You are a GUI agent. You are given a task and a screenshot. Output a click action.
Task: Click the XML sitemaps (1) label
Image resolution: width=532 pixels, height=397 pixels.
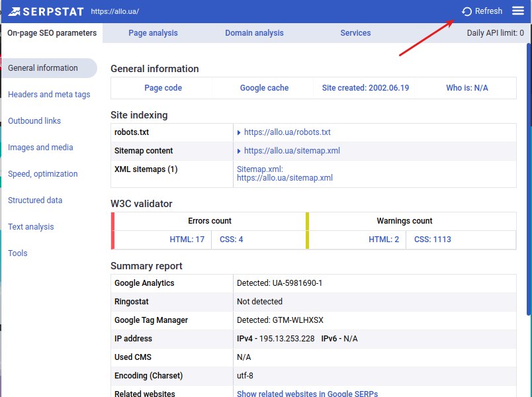tap(146, 169)
